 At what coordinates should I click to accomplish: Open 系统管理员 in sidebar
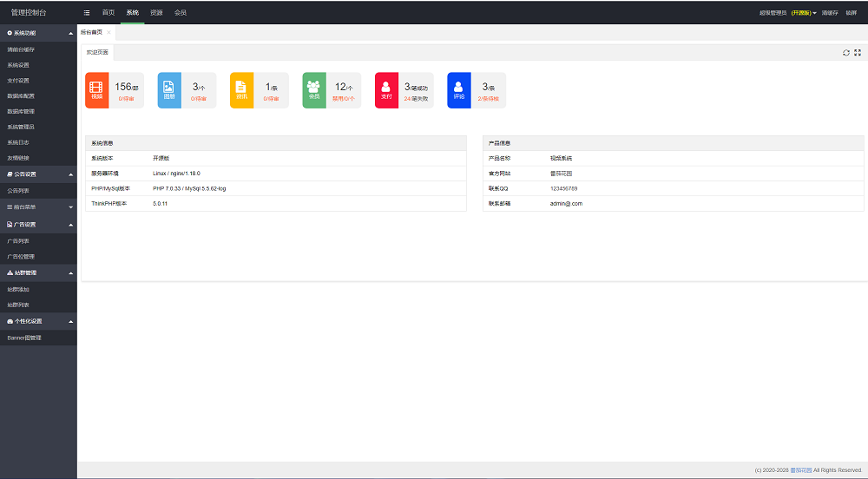point(21,128)
